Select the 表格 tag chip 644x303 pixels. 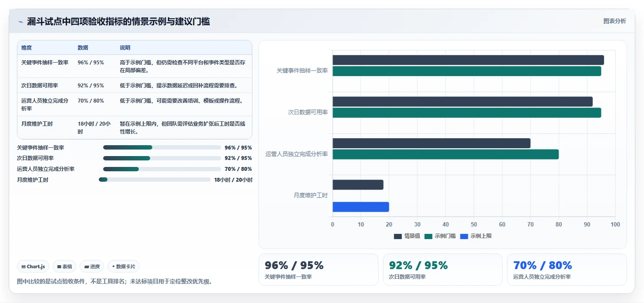tap(64, 266)
